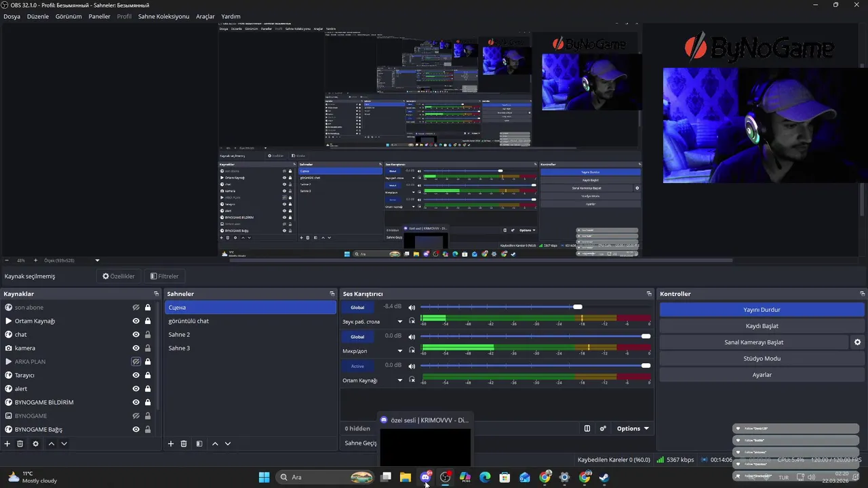Open Ayarlar settings button
The height and width of the screenshot is (488, 868).
coord(762,375)
